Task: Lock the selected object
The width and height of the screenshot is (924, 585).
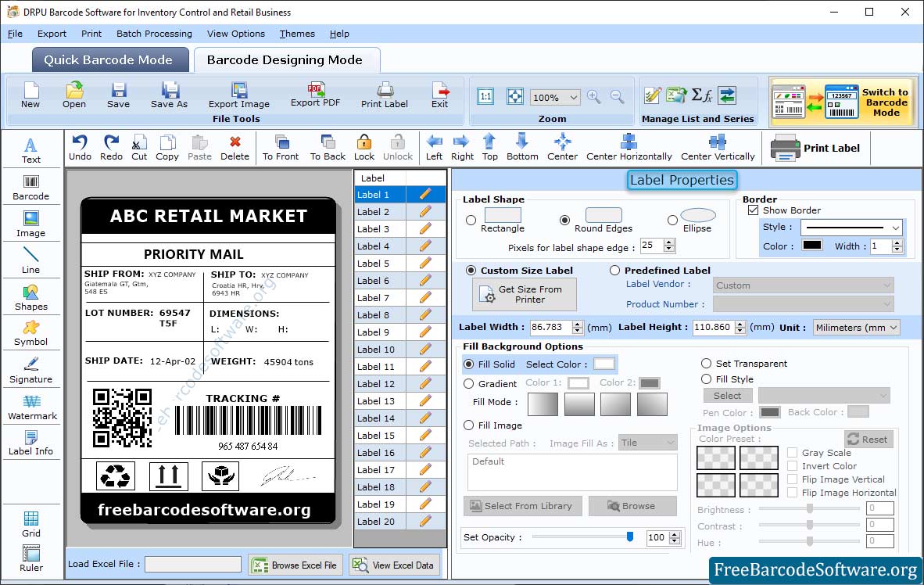Action: 364,148
